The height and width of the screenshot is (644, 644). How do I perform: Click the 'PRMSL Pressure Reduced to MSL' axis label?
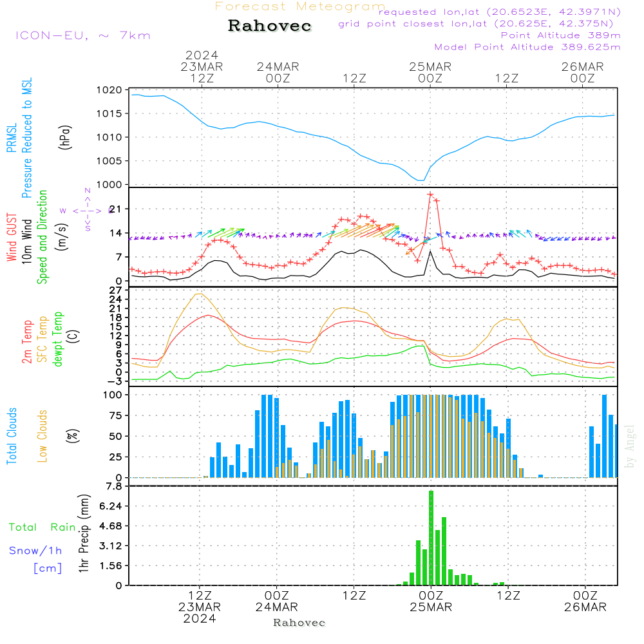pyautogui.click(x=19, y=138)
